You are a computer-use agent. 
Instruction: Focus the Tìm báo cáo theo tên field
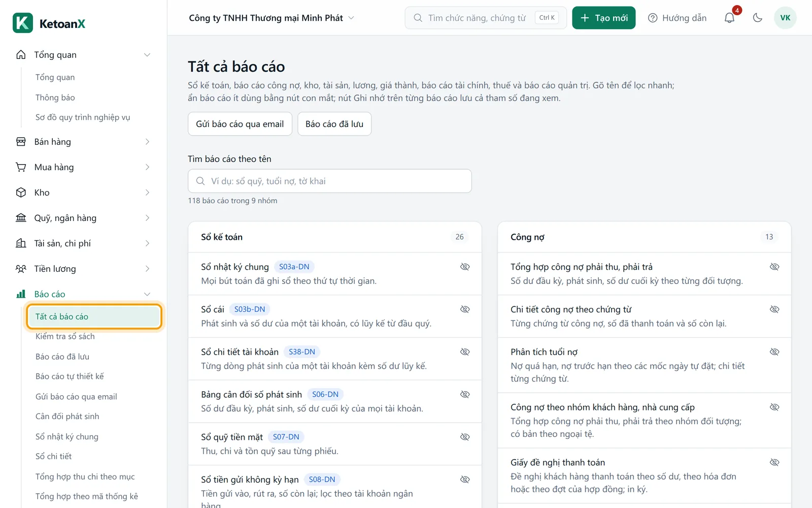(330, 181)
